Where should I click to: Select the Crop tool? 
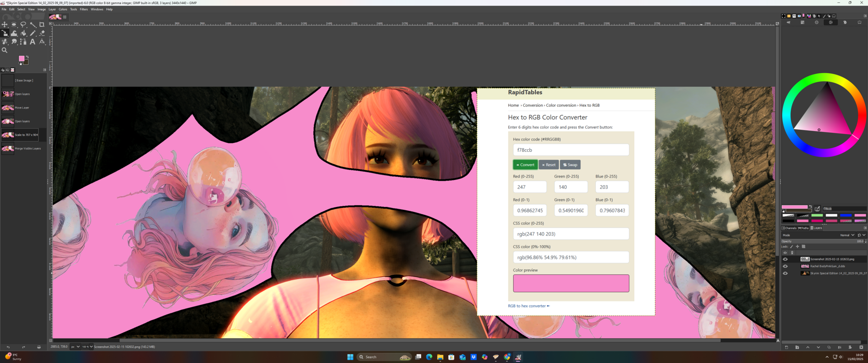pyautogui.click(x=42, y=24)
